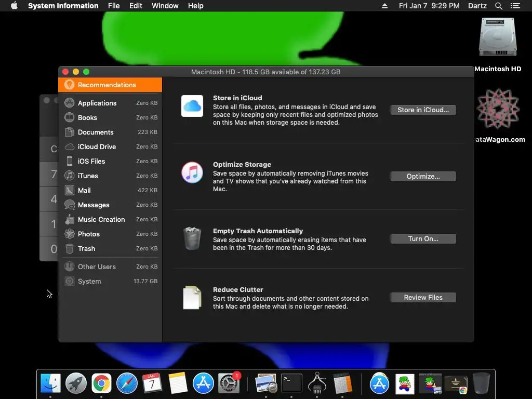Open the Help menu
This screenshot has height=399, width=532.
pos(196,6)
